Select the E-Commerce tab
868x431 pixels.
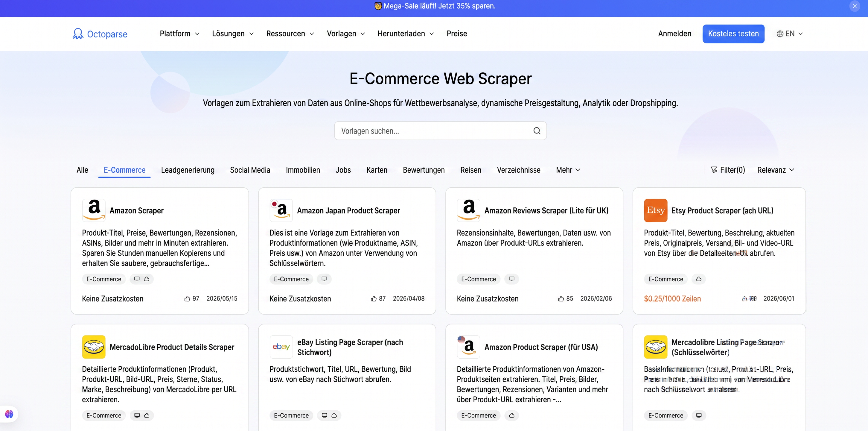(124, 170)
